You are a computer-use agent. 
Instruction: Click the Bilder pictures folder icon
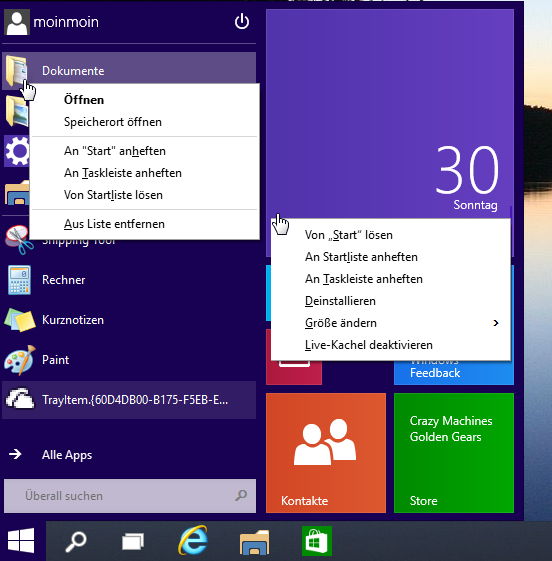point(16,111)
